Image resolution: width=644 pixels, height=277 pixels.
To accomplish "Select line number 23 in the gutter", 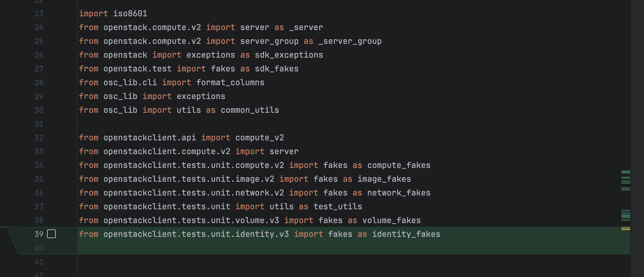I will [39, 14].
